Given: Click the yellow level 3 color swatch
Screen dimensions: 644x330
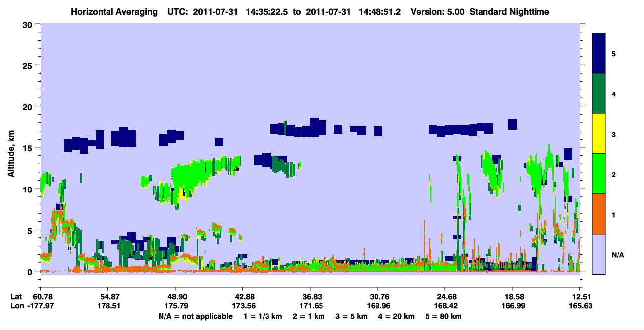Looking at the screenshot, I should 599,134.
